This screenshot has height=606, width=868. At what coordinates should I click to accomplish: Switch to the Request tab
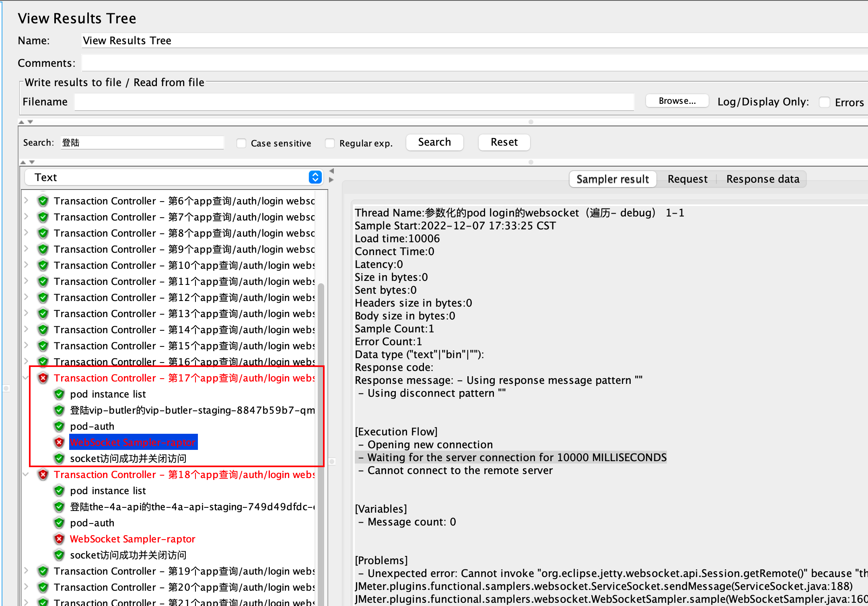tap(687, 179)
